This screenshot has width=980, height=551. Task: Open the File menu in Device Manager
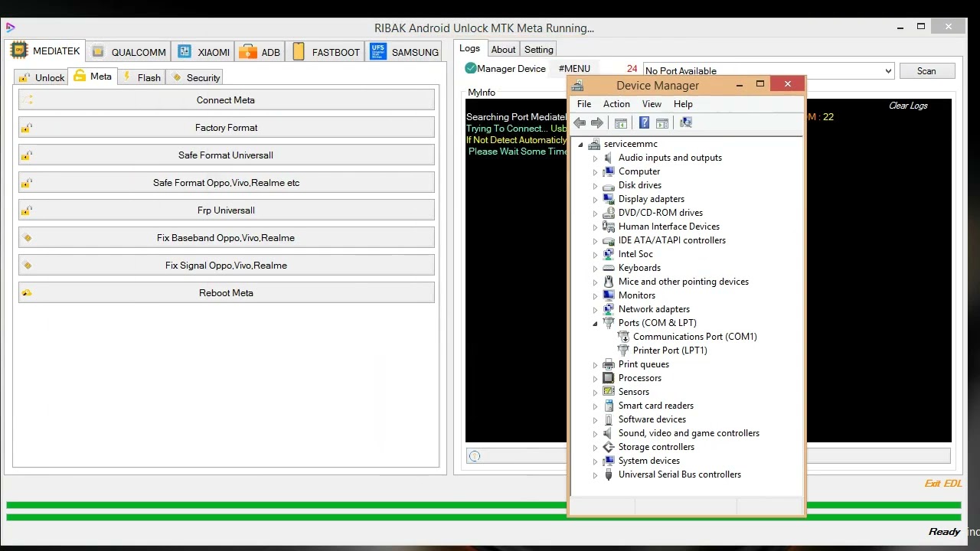click(x=584, y=104)
